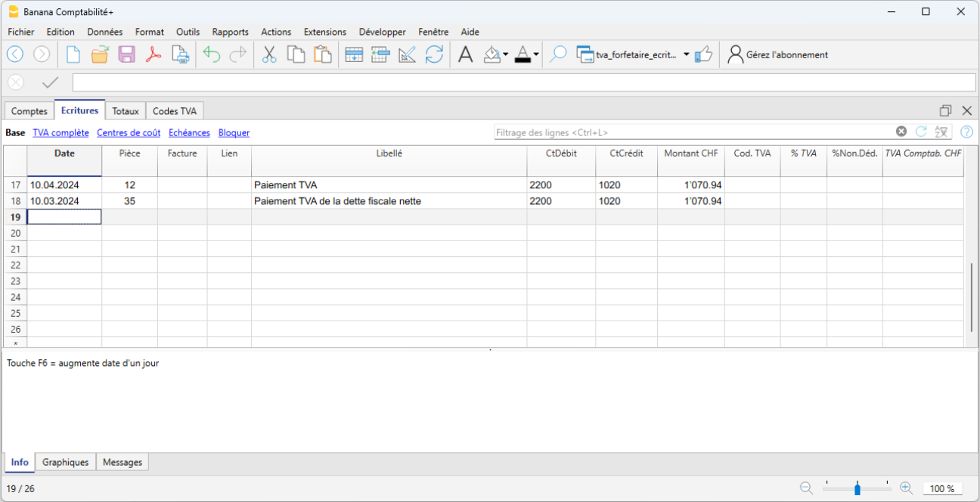Open the Fichier menu
This screenshot has width=980, height=502.
21,32
